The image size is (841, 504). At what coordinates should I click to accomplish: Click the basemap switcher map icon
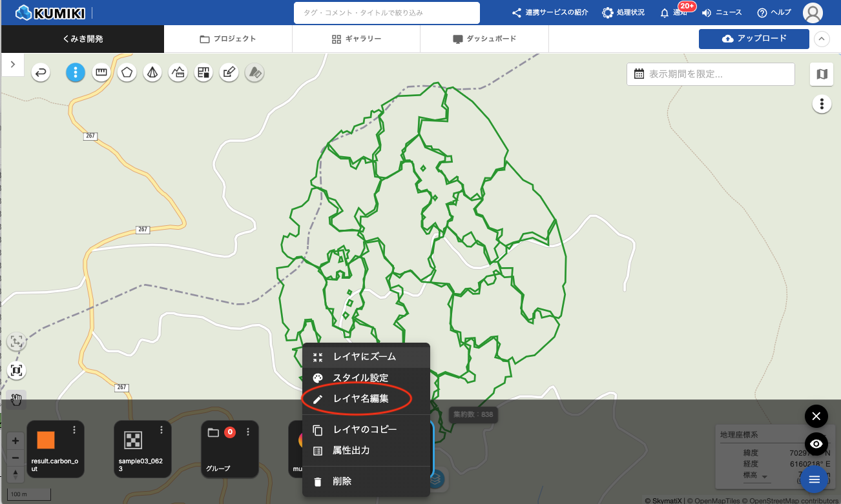pyautogui.click(x=822, y=74)
